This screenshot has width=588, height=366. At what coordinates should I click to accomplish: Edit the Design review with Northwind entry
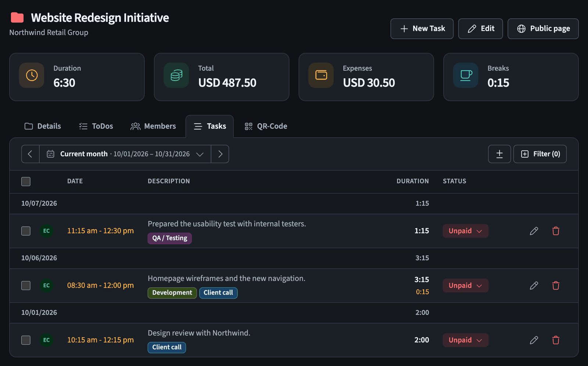point(534,340)
